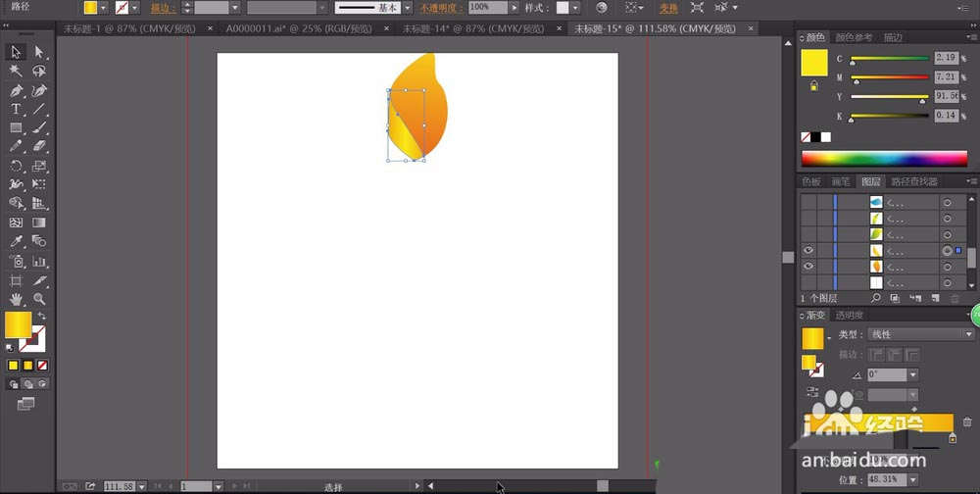Image resolution: width=980 pixels, height=494 pixels.
Task: Select the Shape Builder tool
Action: coord(16,203)
